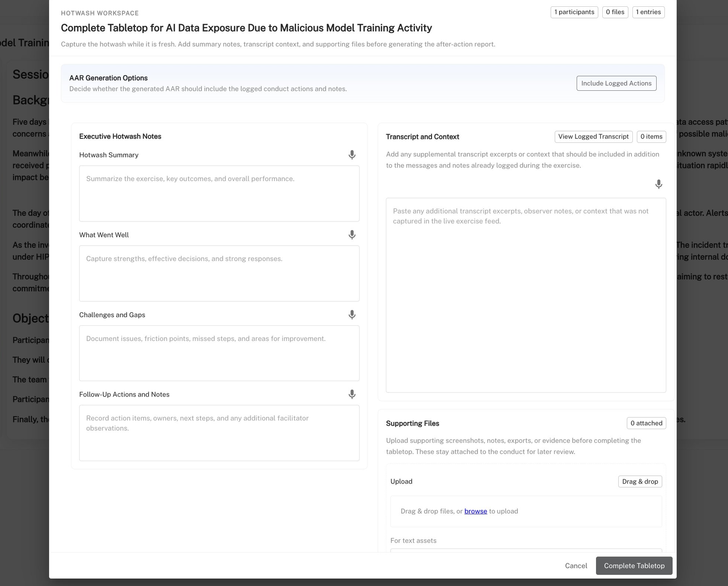Click microphone icon beside What Went Well
This screenshot has width=728, height=586.
click(352, 235)
